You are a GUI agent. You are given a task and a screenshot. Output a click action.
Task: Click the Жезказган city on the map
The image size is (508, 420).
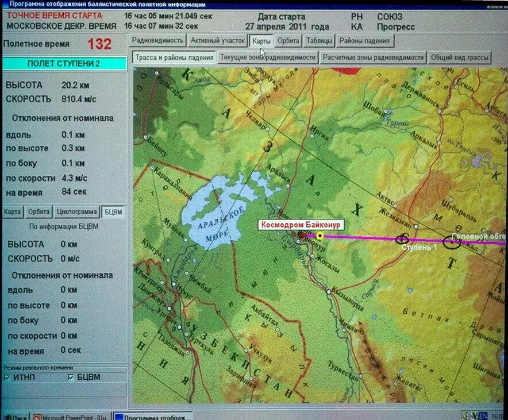coord(415,227)
